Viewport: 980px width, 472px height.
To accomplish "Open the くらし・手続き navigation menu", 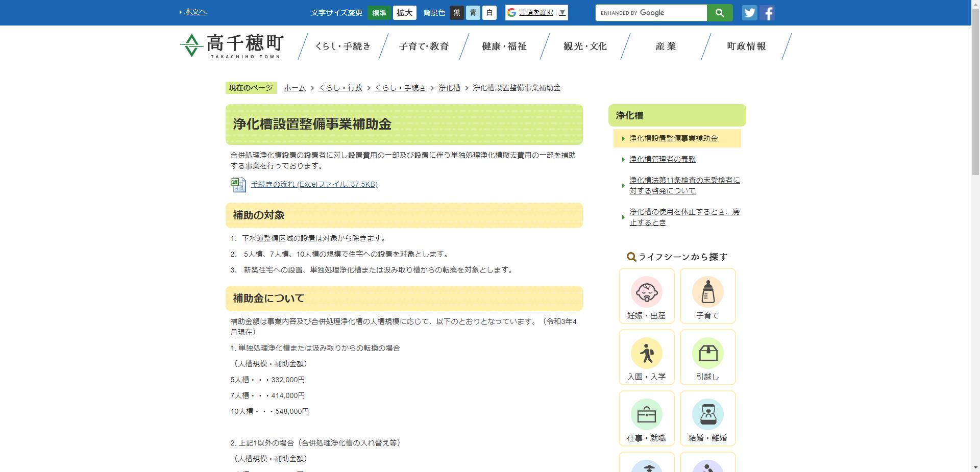I will [342, 45].
